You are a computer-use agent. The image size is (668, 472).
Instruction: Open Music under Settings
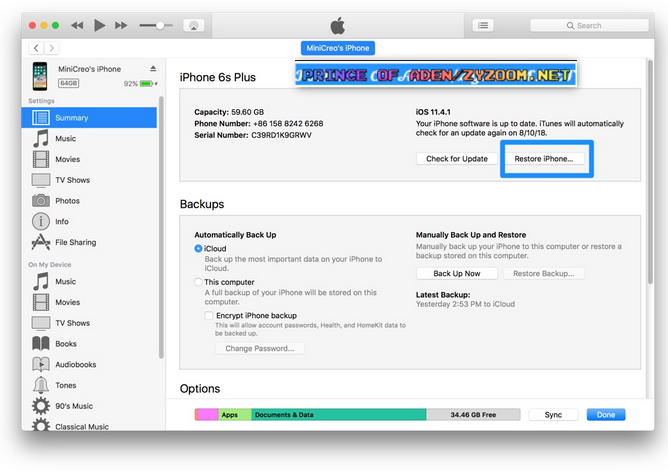(x=89, y=138)
